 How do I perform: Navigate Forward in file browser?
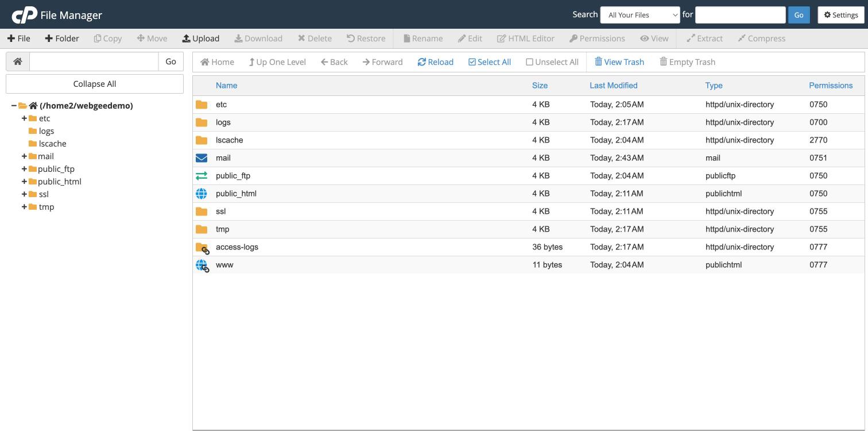382,62
